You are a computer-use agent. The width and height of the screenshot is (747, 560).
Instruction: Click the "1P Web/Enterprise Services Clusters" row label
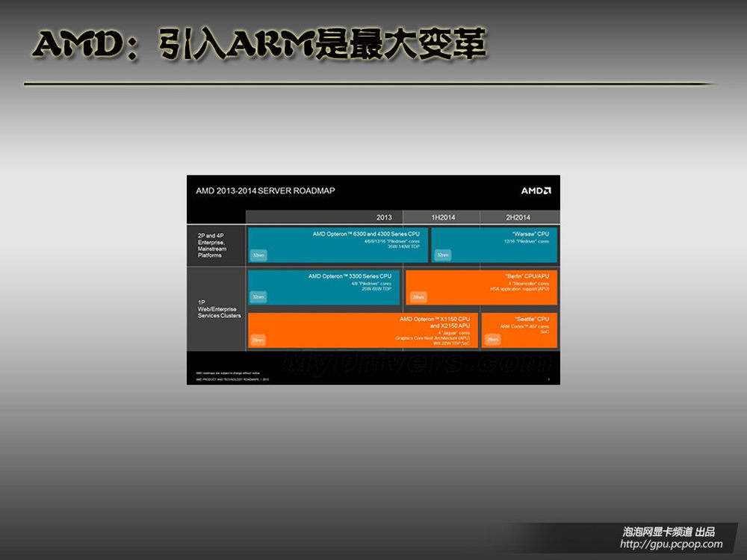point(219,309)
